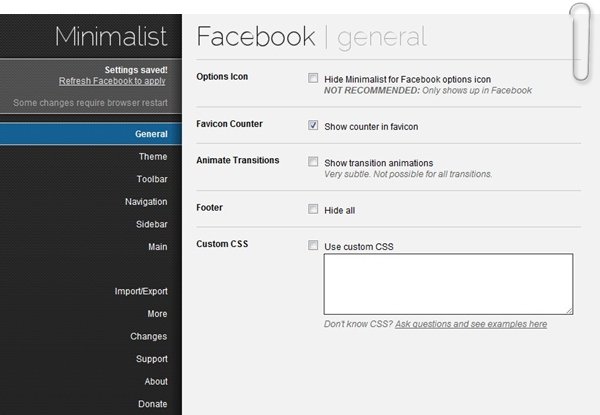Switch to the Toolbar section
This screenshot has height=415, width=600.
(x=152, y=179)
